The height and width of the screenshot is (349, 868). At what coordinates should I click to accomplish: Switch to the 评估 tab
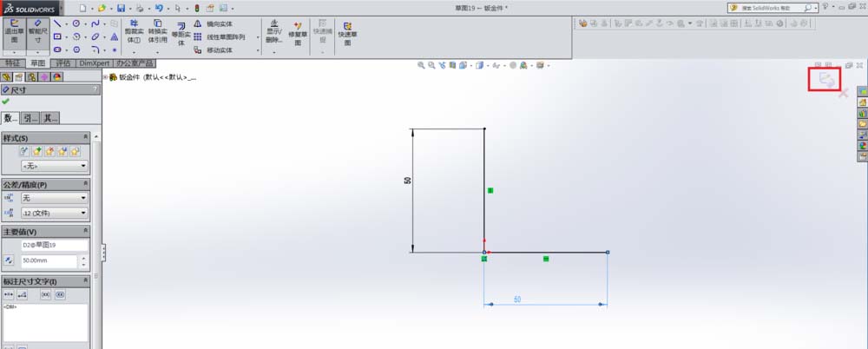click(x=63, y=63)
